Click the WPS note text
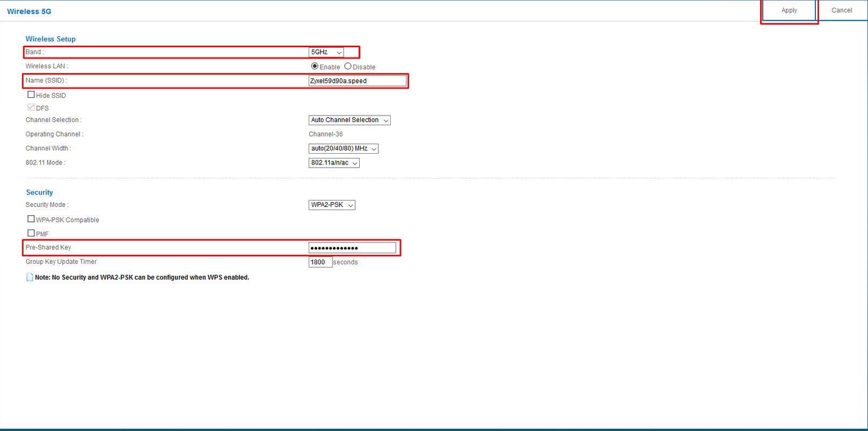Image resolution: width=868 pixels, height=431 pixels. (x=142, y=277)
